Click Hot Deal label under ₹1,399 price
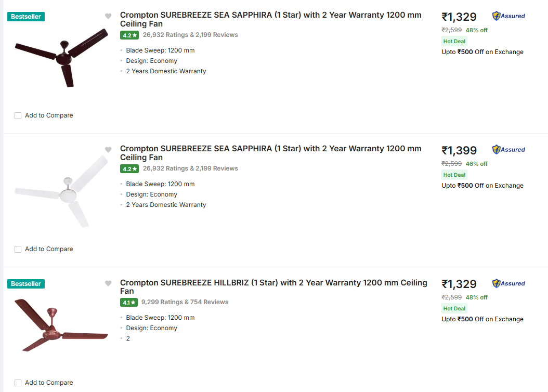Viewport: 548px width, 392px height. pos(454,175)
